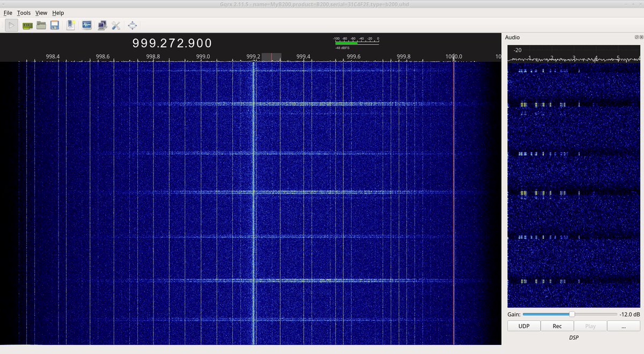
Task: Click the signal monitor screen toolbar icon
Action: pyautogui.click(x=86, y=25)
